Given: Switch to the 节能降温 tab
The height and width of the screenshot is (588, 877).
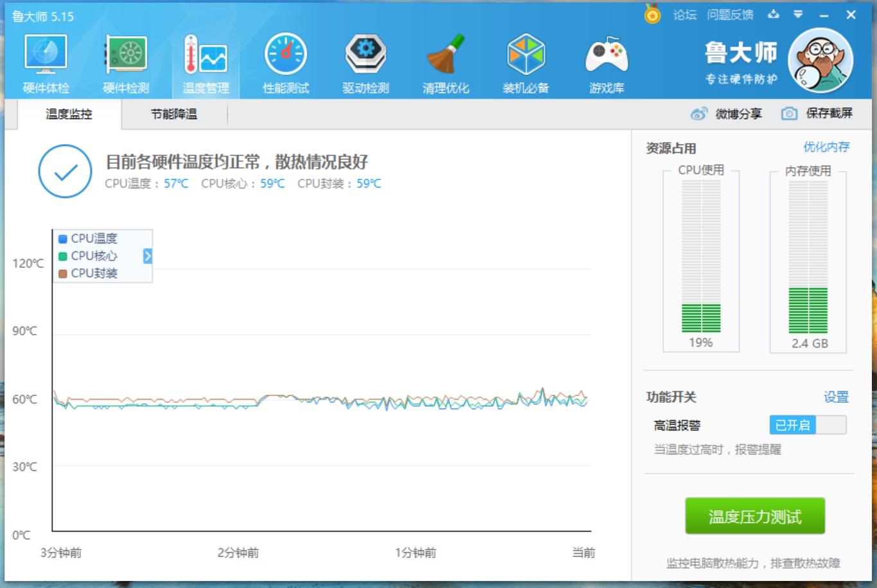Looking at the screenshot, I should pyautogui.click(x=173, y=114).
